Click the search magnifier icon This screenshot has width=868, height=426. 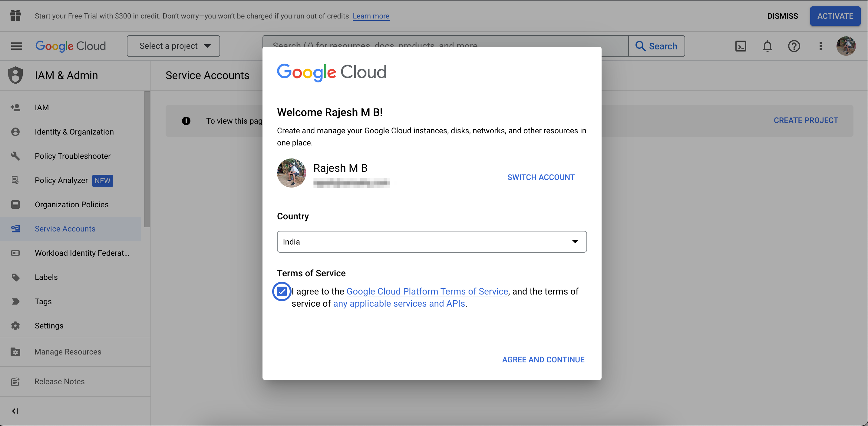(x=640, y=46)
